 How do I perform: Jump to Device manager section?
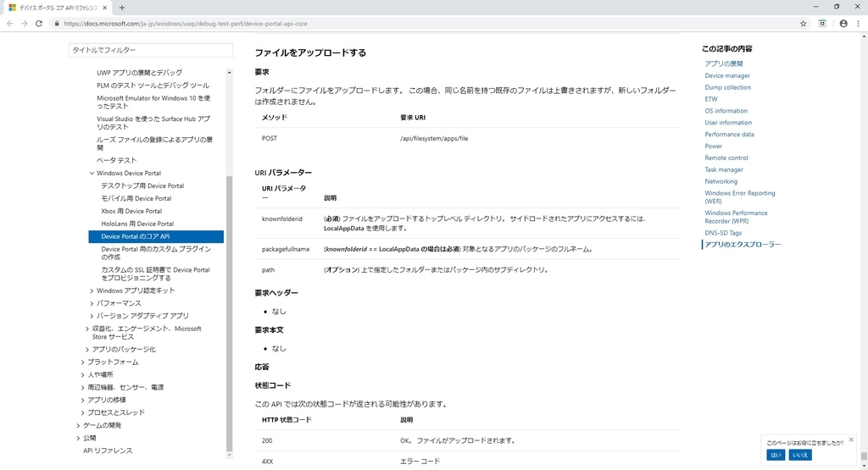tap(727, 75)
